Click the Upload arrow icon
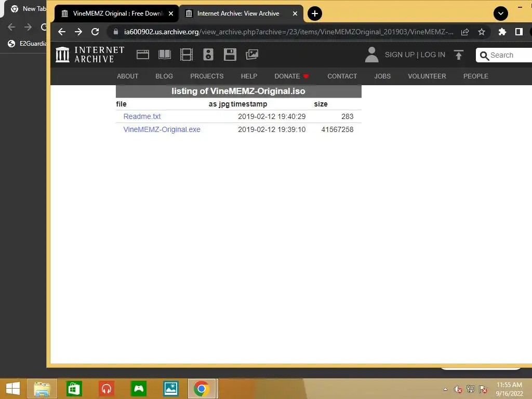The width and height of the screenshot is (532, 399). pos(458,55)
